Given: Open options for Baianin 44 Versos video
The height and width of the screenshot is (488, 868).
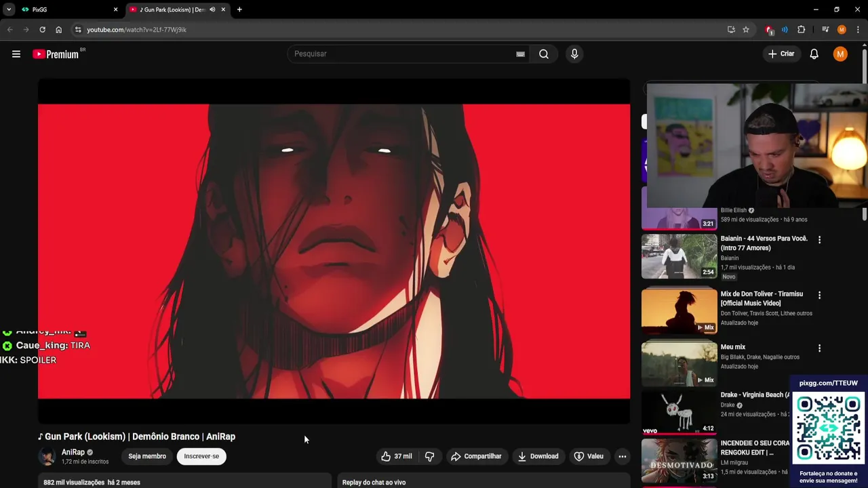Looking at the screenshot, I should click(819, 240).
